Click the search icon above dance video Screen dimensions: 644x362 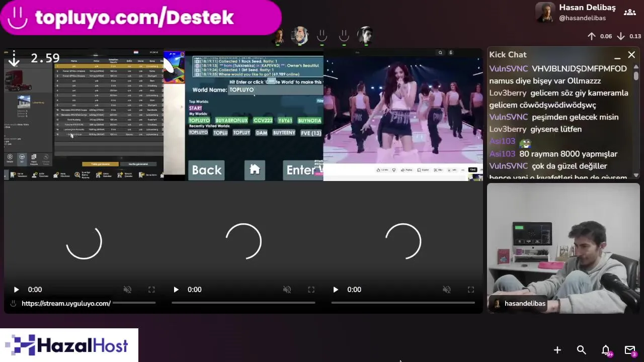(x=440, y=53)
